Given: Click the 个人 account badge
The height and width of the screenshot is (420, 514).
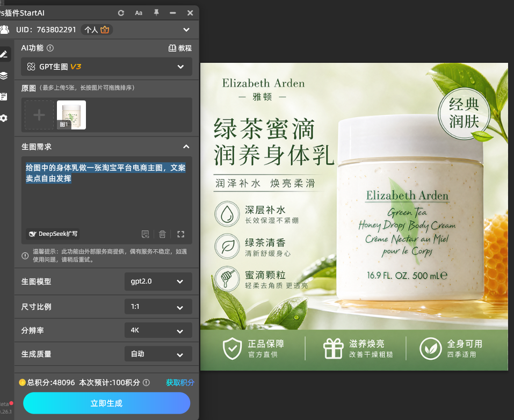Looking at the screenshot, I should (x=96, y=30).
